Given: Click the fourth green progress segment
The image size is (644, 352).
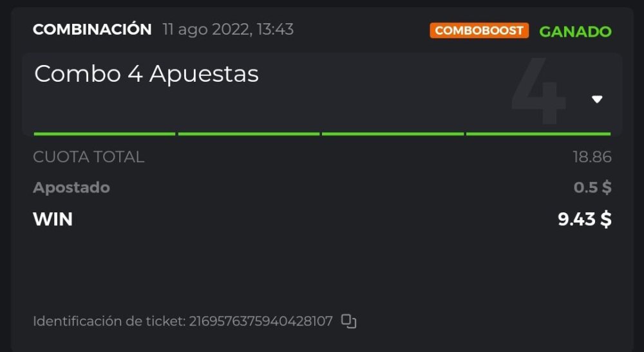Looking at the screenshot, I should tap(538, 134).
